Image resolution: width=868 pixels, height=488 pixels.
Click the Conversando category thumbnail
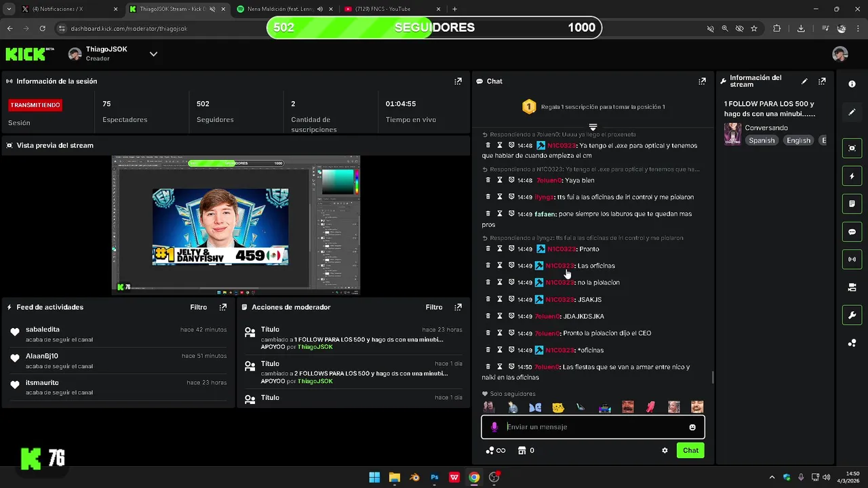coord(732,134)
